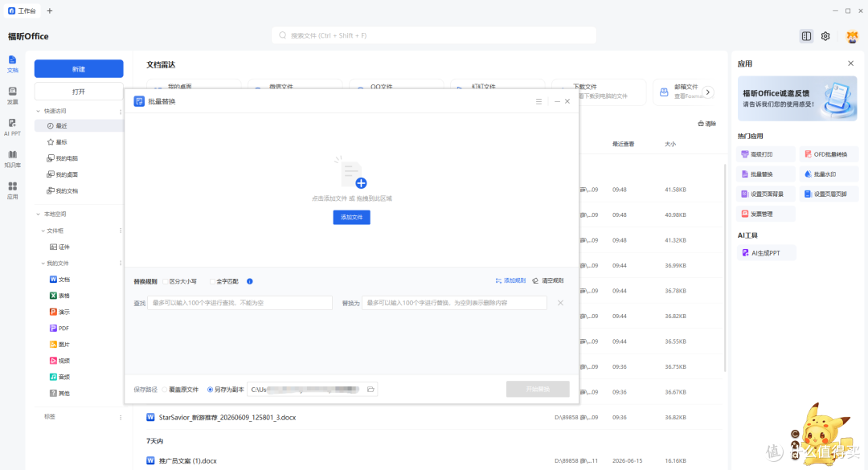The width and height of the screenshot is (868, 470).
Task: Open the 批量替换 dialog menu icon
Action: click(538, 101)
